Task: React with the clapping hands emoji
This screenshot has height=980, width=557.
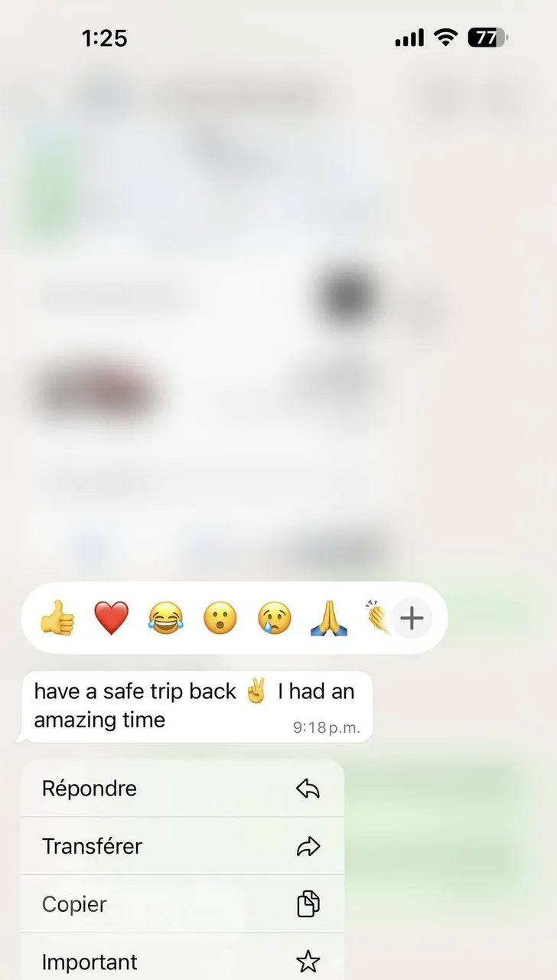Action: click(378, 618)
